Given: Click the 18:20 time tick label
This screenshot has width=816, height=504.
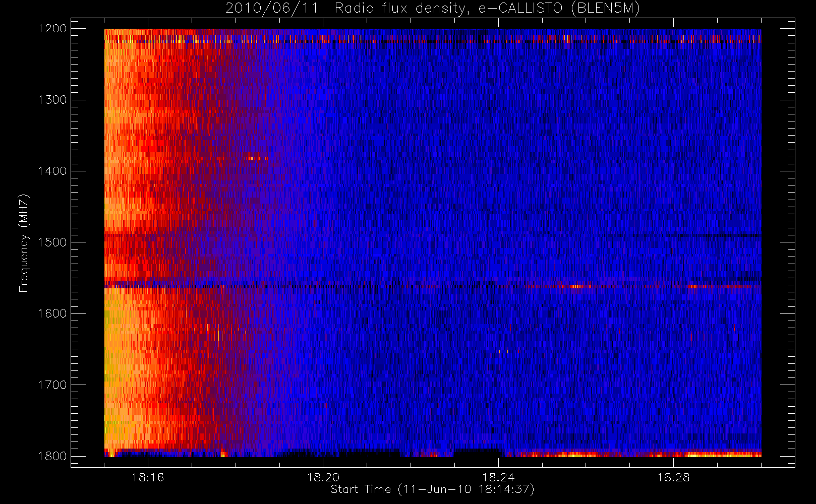Looking at the screenshot, I should click(323, 477).
